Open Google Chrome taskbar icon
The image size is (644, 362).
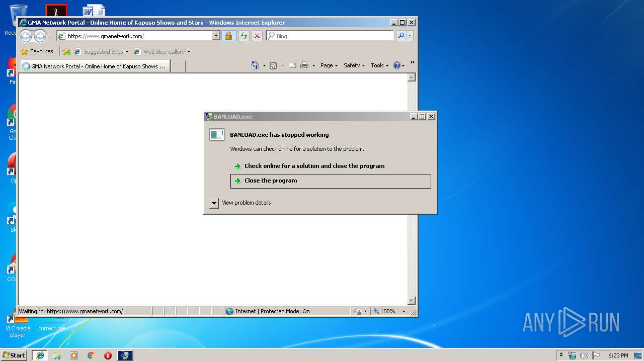coord(91,355)
